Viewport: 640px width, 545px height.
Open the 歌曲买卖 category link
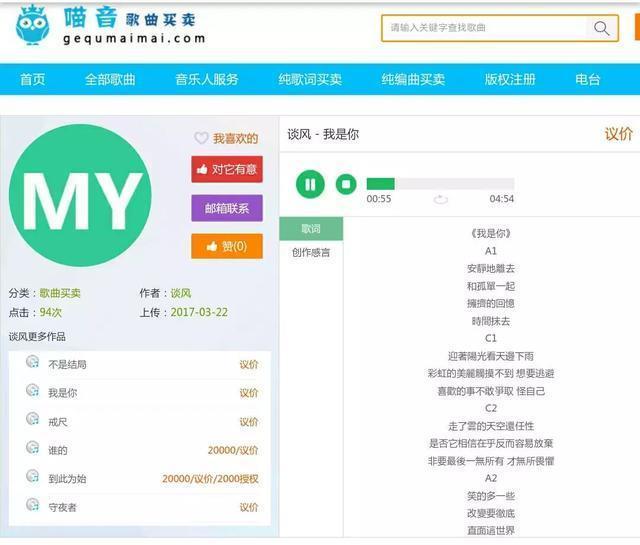pos(60,293)
